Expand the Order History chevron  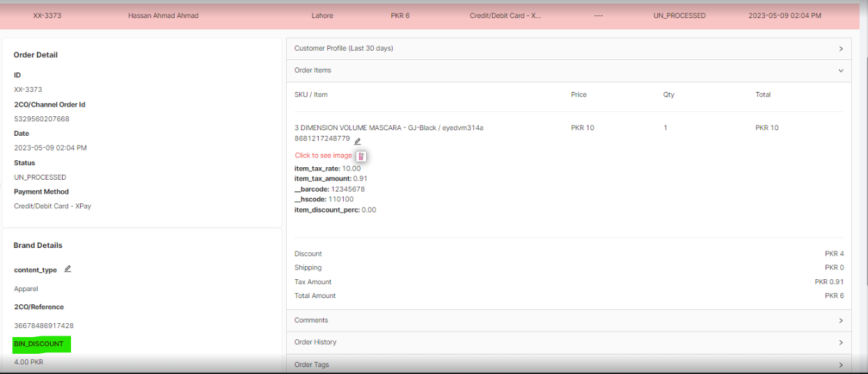pos(840,343)
